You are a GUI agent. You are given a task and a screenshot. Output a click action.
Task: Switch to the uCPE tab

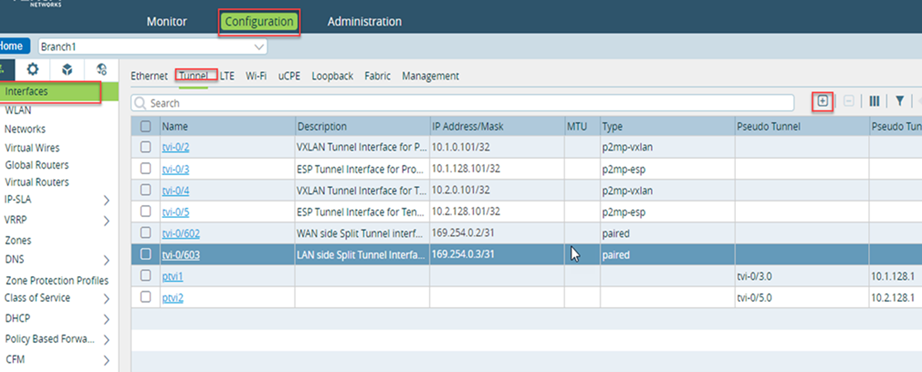click(289, 76)
